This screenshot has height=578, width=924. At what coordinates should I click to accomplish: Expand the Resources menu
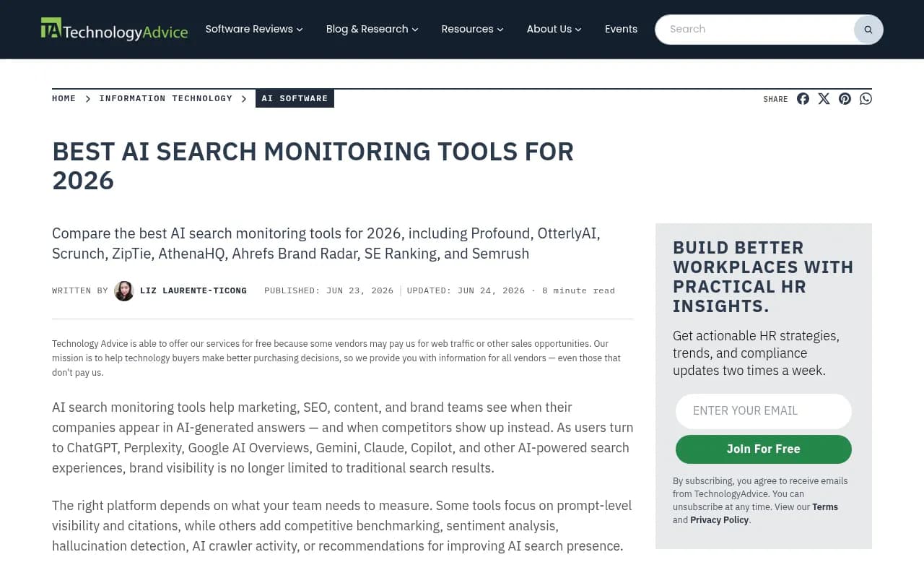tap(472, 29)
